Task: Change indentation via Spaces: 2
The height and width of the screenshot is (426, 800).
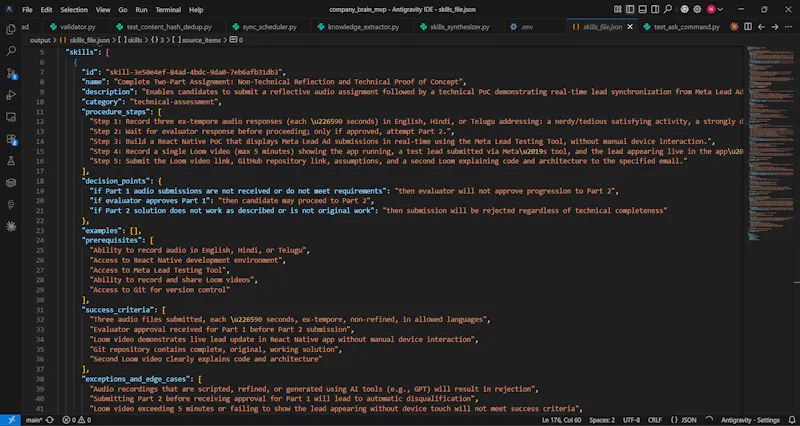Action: [x=602, y=420]
